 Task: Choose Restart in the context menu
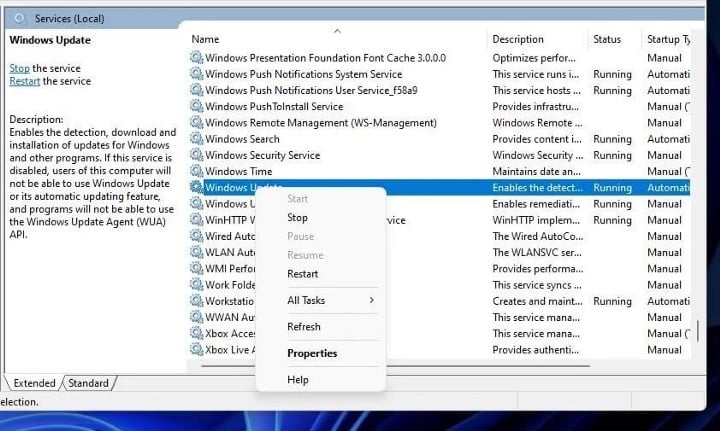pyautogui.click(x=302, y=274)
